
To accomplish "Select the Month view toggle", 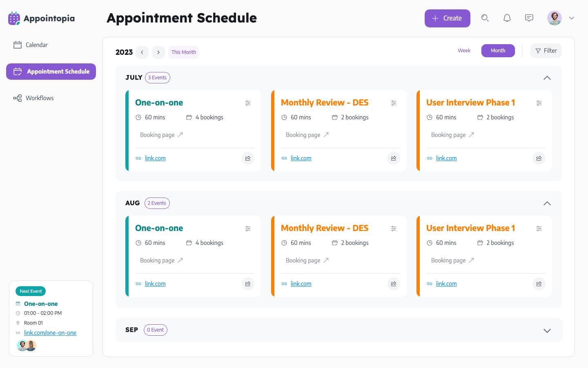I will [498, 51].
